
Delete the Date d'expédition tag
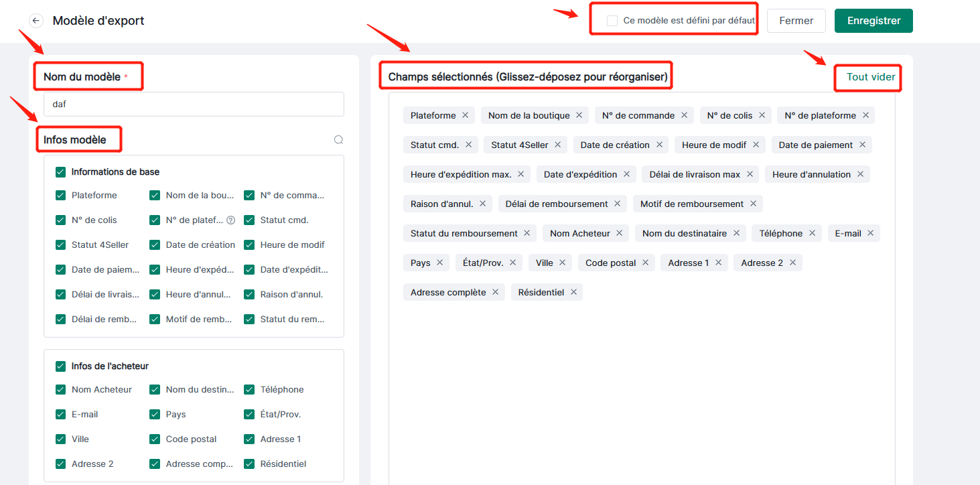pos(626,174)
